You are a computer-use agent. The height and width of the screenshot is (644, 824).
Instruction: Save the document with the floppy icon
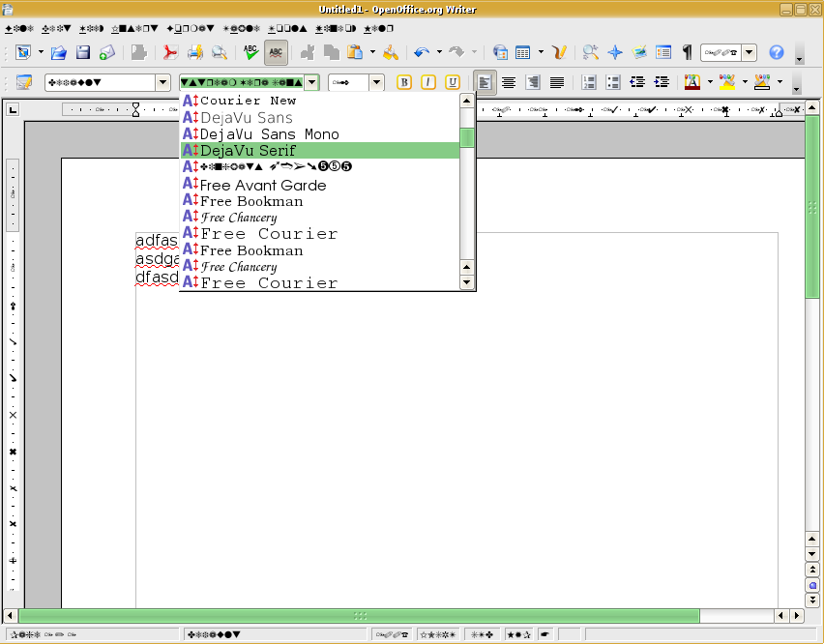(x=83, y=52)
